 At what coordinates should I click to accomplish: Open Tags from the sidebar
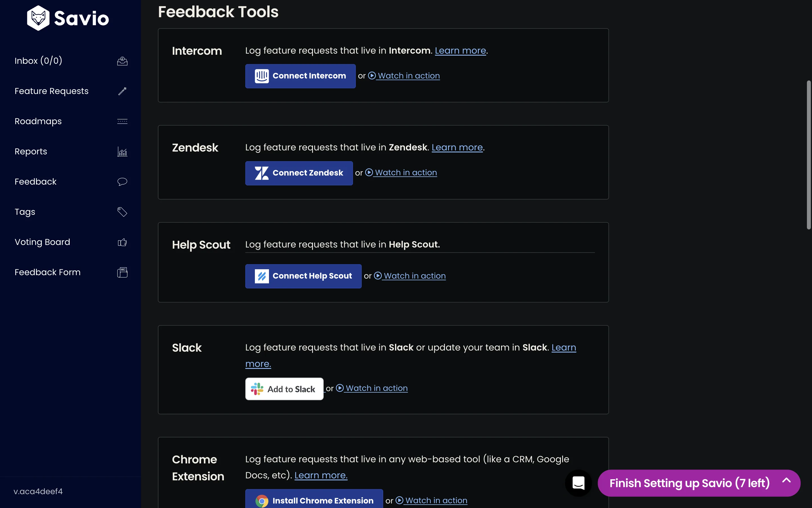(25, 212)
